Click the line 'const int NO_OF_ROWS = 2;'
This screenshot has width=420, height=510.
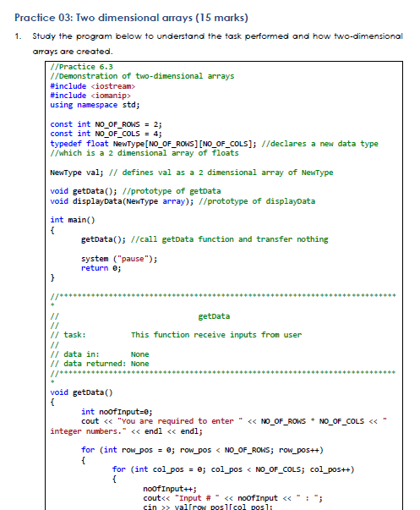[106, 124]
